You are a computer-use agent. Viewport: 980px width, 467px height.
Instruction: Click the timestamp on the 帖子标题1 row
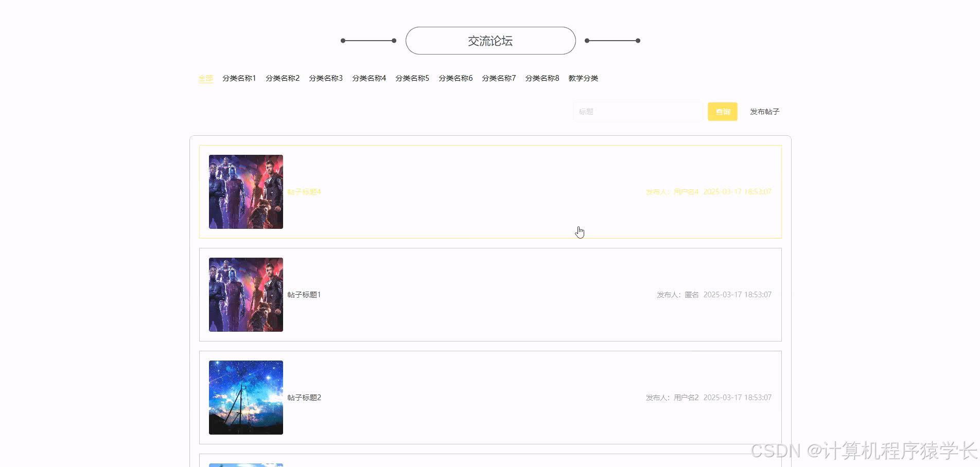tap(737, 295)
